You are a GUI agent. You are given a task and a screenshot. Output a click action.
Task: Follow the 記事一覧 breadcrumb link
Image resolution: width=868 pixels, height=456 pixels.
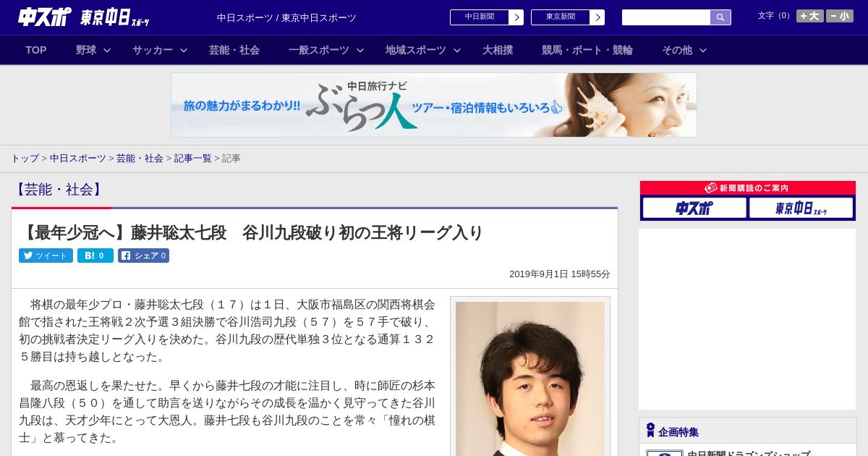coord(192,158)
